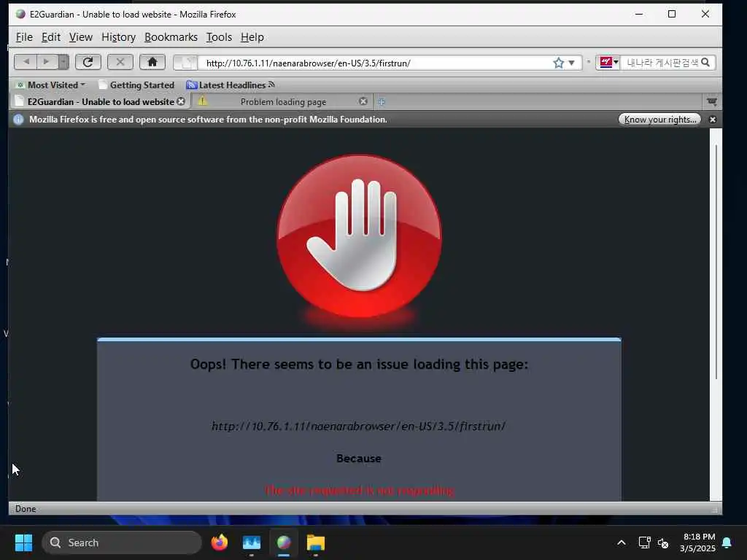747x560 pixels.
Task: Click the taskbar Search box
Action: click(x=122, y=542)
